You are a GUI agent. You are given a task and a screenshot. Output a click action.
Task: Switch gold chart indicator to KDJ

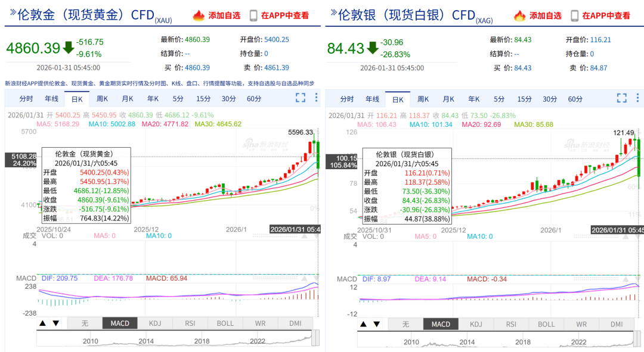155,323
